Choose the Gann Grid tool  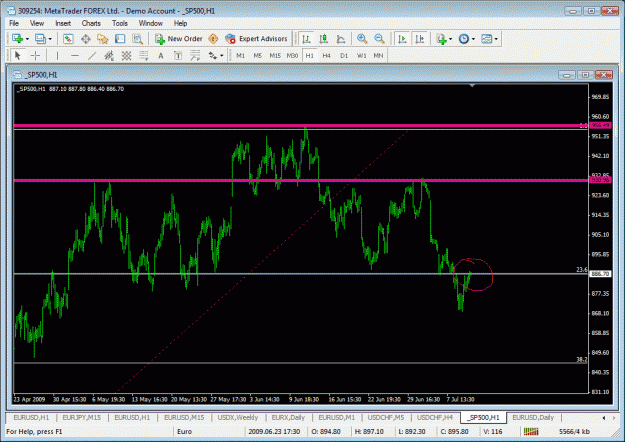(126, 55)
